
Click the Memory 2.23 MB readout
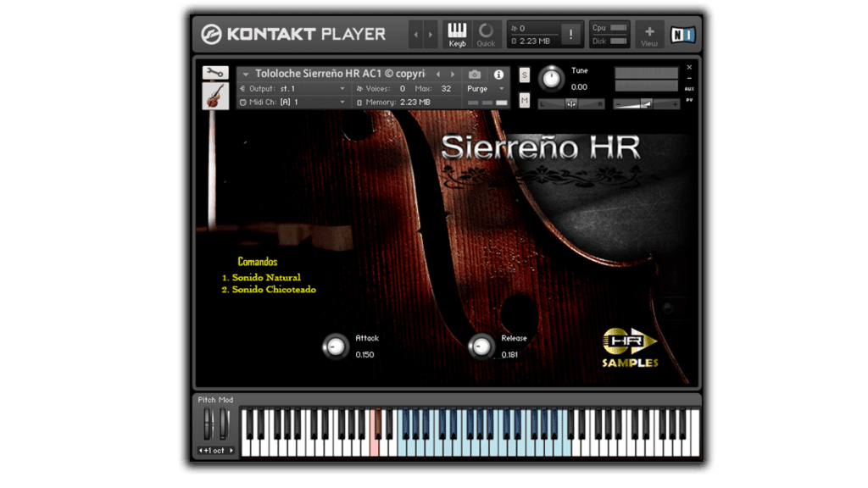coord(415,103)
